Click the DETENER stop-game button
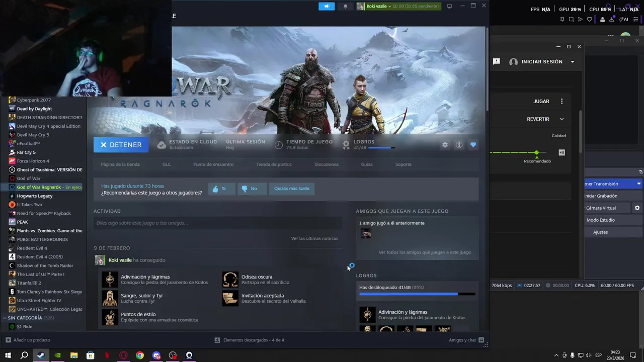644x362 pixels. (x=121, y=145)
